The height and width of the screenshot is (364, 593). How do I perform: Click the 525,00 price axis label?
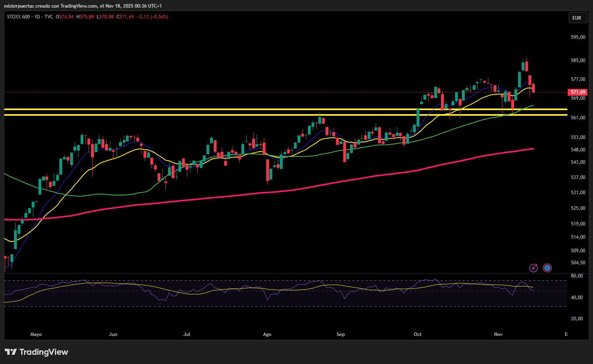click(578, 208)
